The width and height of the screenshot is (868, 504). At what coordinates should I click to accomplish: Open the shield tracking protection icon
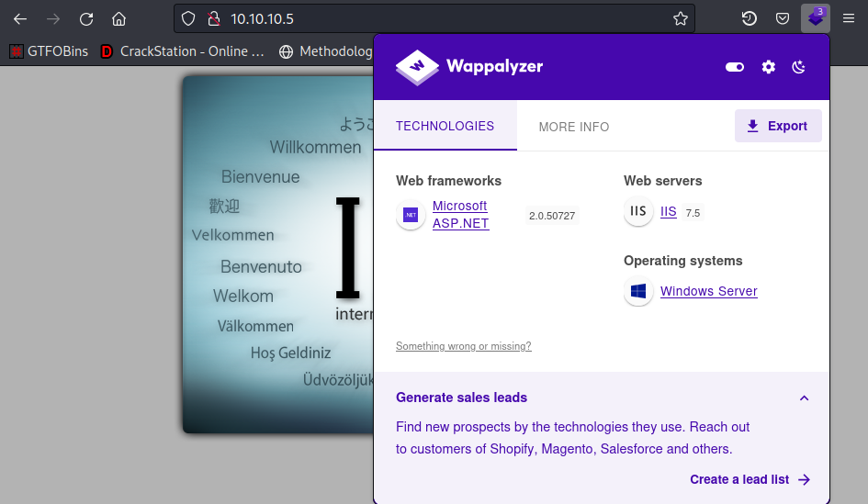pyautogui.click(x=188, y=18)
